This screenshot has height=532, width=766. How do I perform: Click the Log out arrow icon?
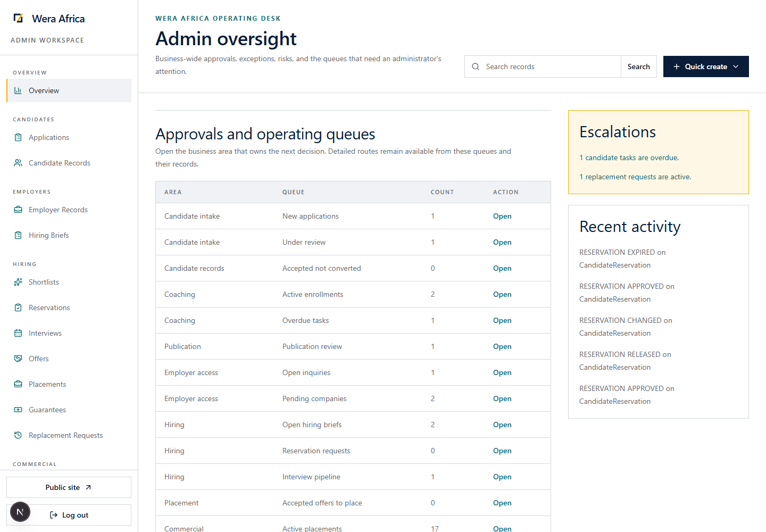pyautogui.click(x=54, y=515)
